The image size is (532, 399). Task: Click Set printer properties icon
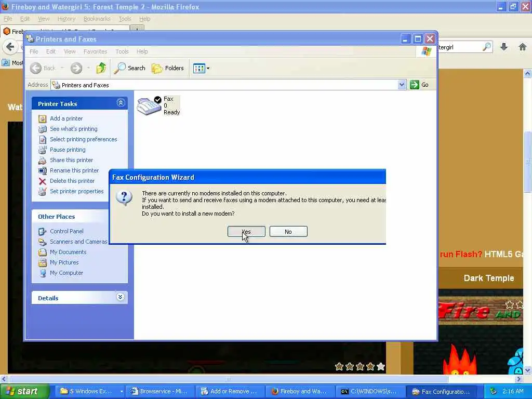point(43,192)
